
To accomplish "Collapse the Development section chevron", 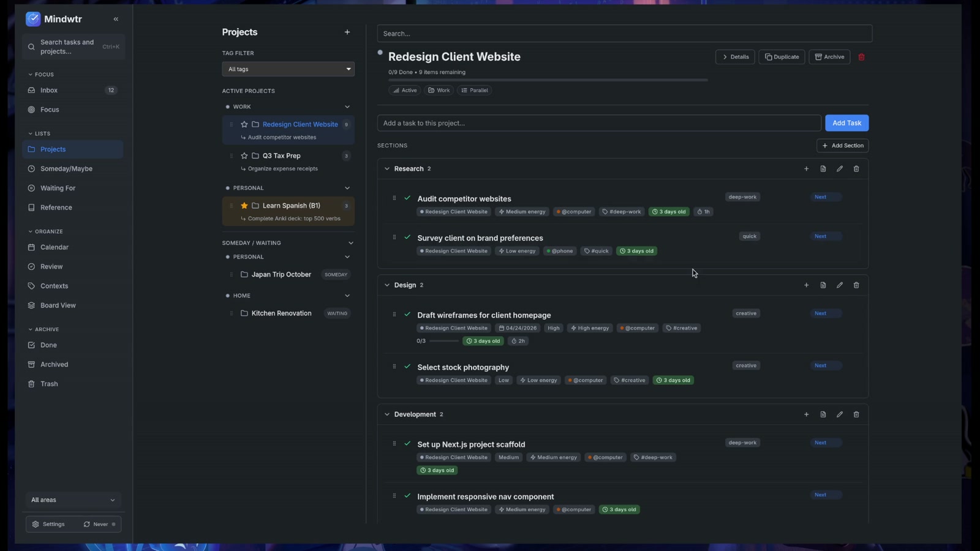I will [387, 414].
